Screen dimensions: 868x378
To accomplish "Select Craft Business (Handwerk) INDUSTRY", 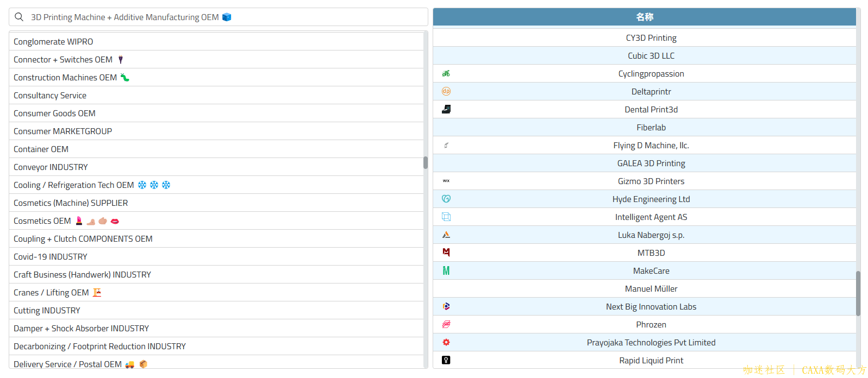I will [x=216, y=275].
